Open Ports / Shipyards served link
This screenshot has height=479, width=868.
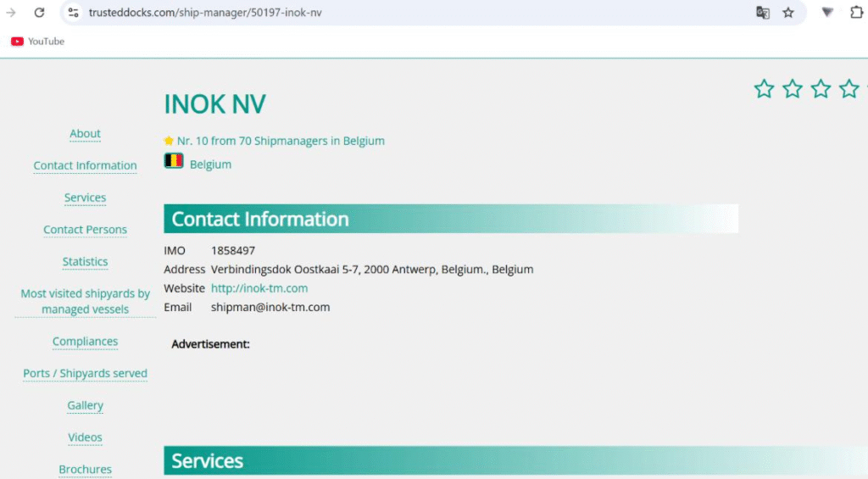[85, 374]
